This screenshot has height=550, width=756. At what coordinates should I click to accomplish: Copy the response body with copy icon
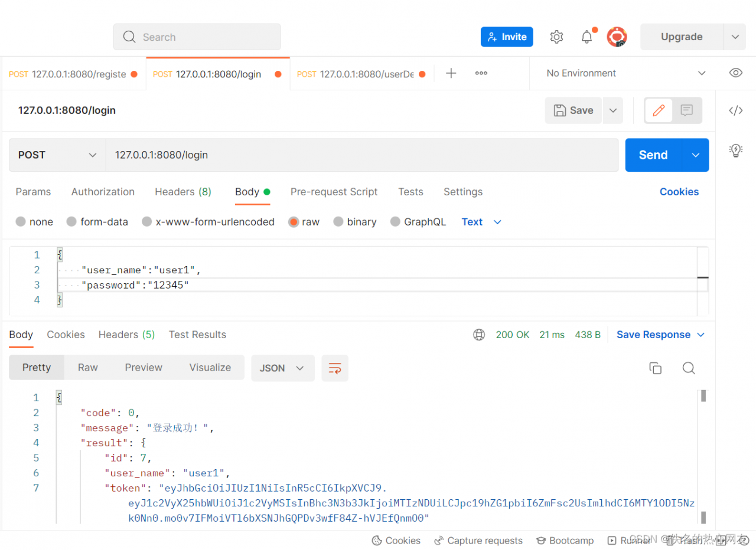[655, 368]
